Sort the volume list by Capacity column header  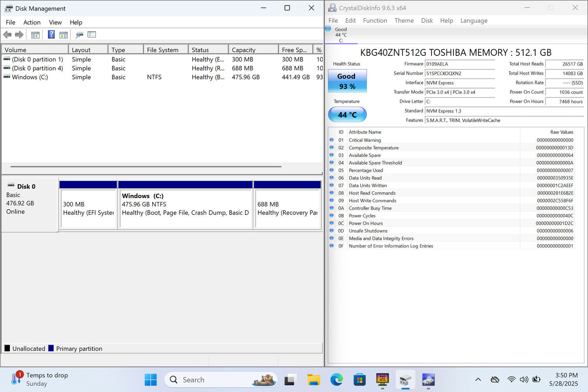pos(244,50)
